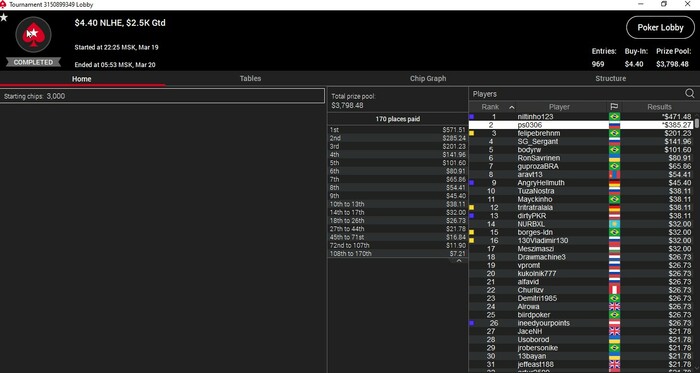This screenshot has width=700, height=373.
Task: Select player row Mayckinho
Action: pyautogui.click(x=582, y=199)
